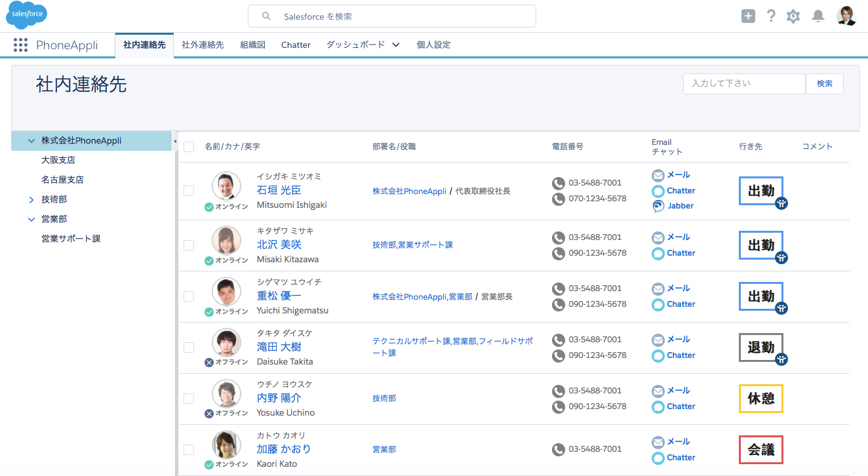Open the 個人設定 tab
Screen dimensions: 868x476
pos(434,45)
